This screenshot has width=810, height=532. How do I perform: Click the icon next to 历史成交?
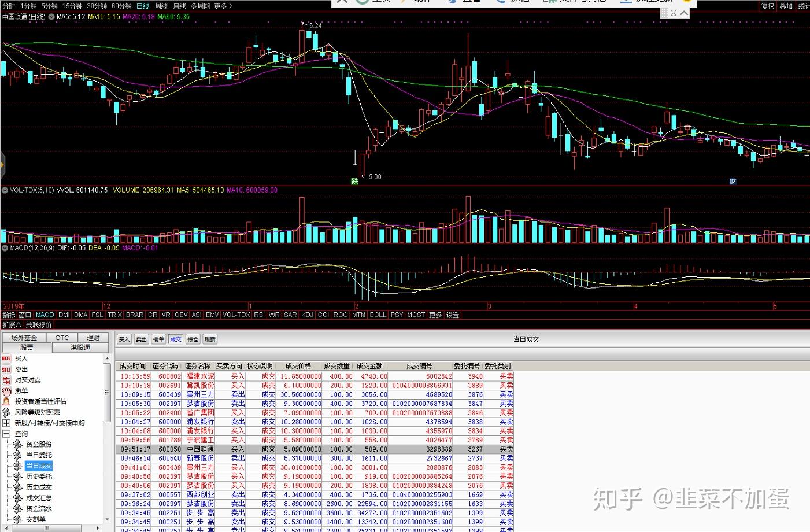[17, 487]
